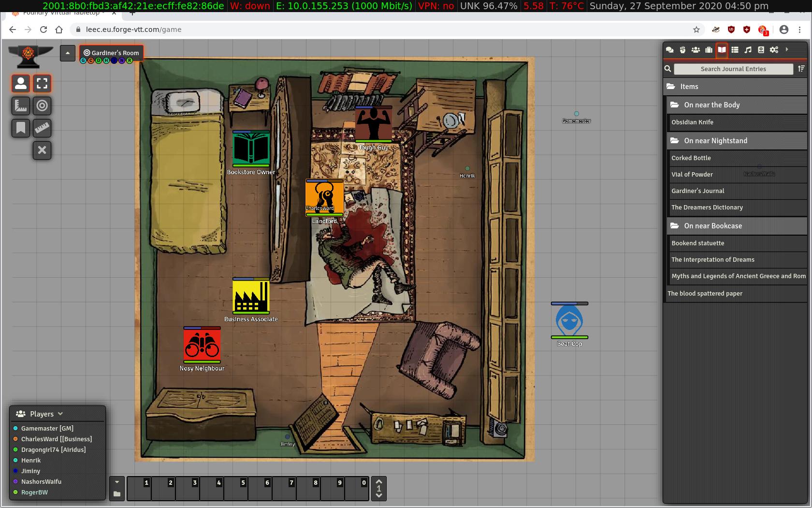Activate the Select Targets bullseye tool
This screenshot has height=508, width=812.
42,106
